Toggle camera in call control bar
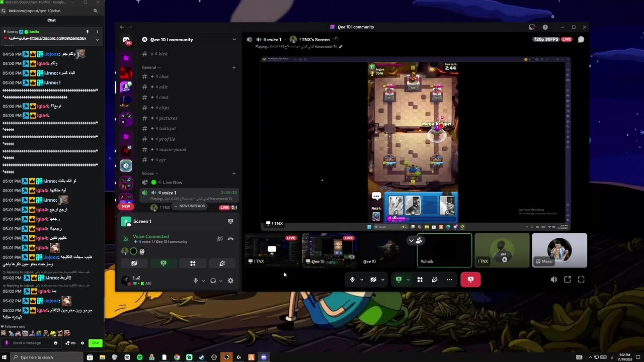This screenshot has width=644, height=362. click(373, 280)
